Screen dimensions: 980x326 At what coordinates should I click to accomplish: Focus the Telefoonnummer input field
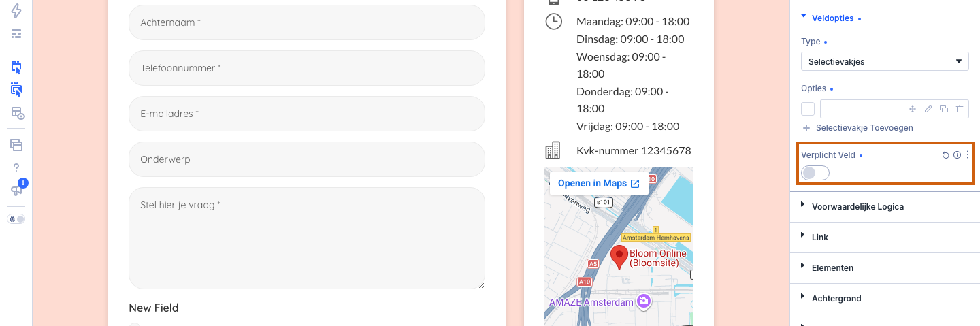coord(306,68)
